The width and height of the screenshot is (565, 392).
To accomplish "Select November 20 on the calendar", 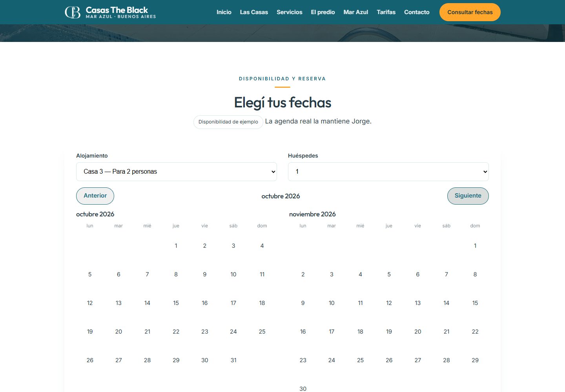I will tap(418, 332).
